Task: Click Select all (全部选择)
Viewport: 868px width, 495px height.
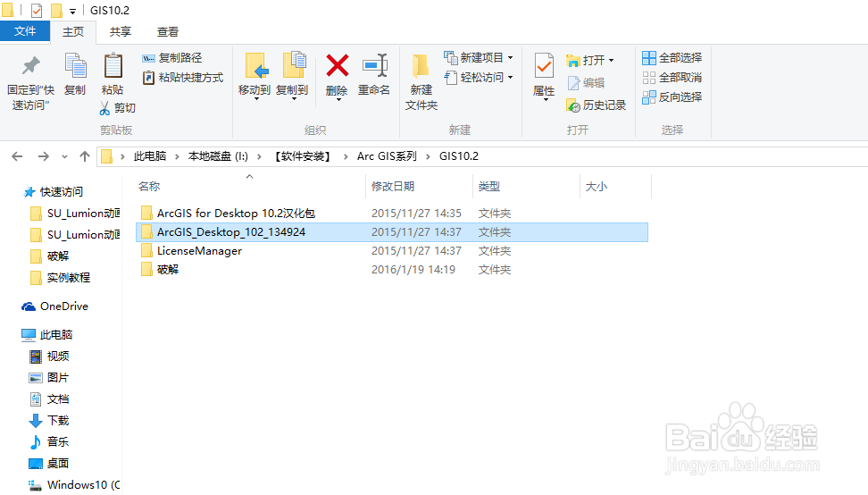Action: 672,57
